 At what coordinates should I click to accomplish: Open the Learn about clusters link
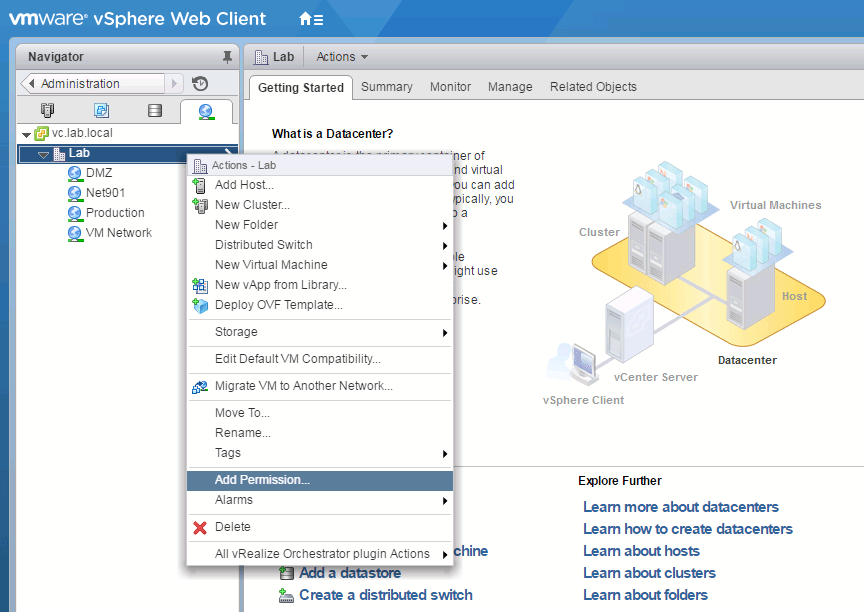(x=649, y=572)
